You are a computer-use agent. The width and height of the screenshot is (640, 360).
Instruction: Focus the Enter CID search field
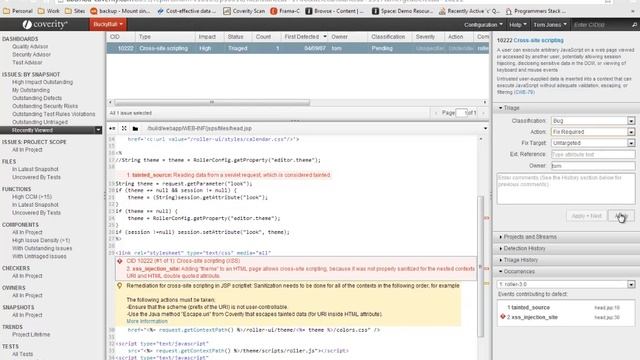pyautogui.click(x=600, y=25)
